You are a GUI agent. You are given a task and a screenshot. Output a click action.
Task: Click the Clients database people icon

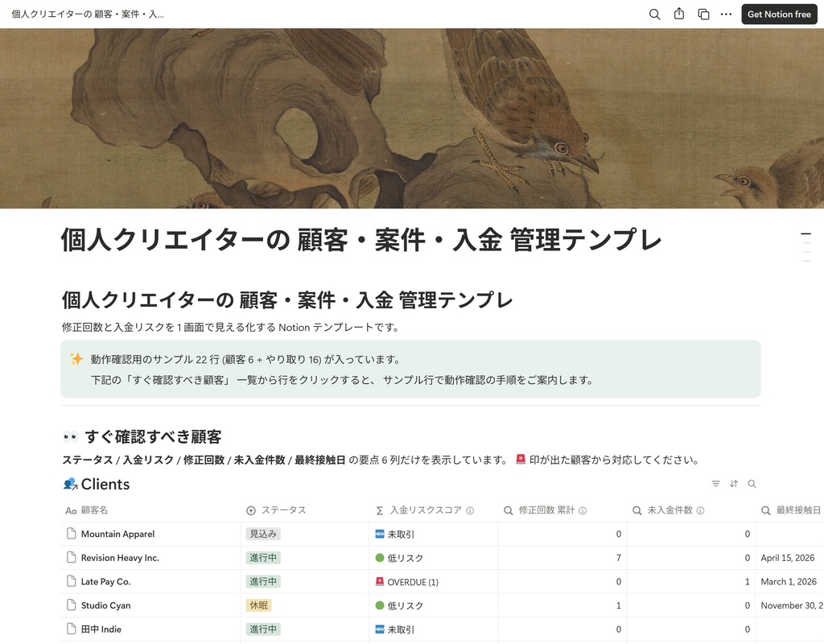pos(70,484)
